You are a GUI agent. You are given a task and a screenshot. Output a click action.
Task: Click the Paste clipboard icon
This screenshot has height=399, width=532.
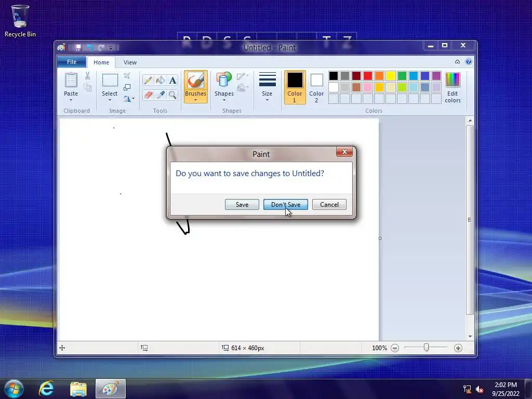(x=71, y=81)
